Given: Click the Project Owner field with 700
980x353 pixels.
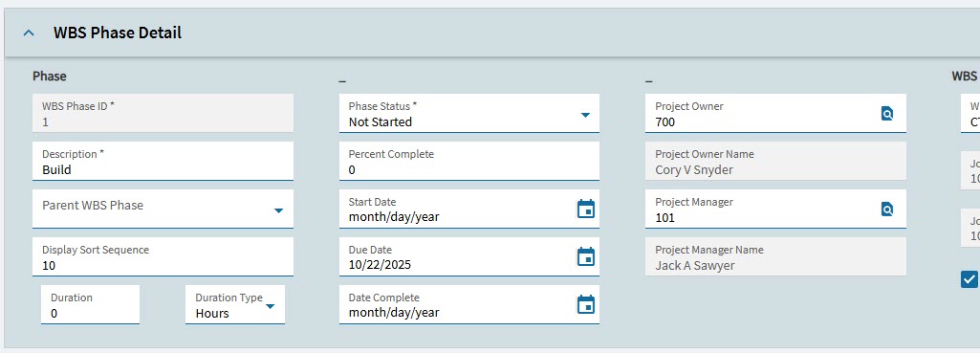Looking at the screenshot, I should 775,113.
